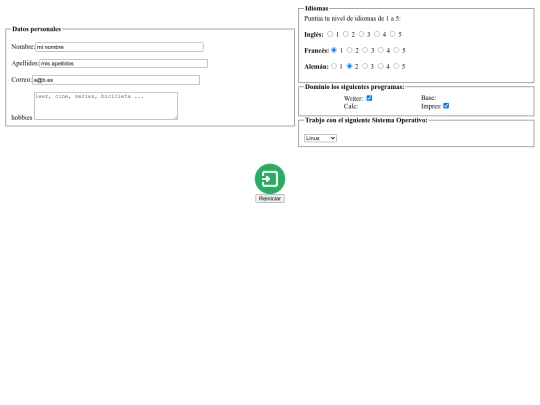The height and width of the screenshot is (405, 540).
Task: Select level 3 for Alemán
Action: click(x=365, y=66)
